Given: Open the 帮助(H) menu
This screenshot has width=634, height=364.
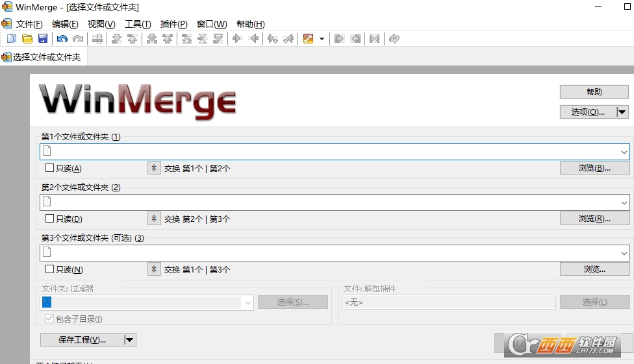Looking at the screenshot, I should tap(251, 24).
